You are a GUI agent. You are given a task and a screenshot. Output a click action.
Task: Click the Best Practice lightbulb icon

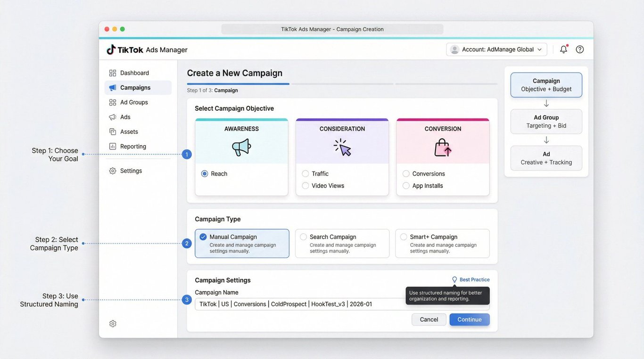(x=454, y=279)
